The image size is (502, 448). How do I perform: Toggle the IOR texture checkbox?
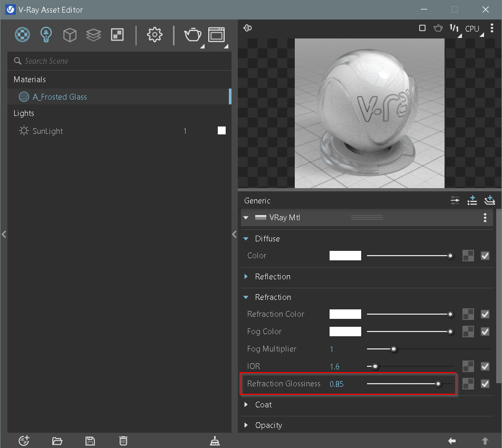485,366
